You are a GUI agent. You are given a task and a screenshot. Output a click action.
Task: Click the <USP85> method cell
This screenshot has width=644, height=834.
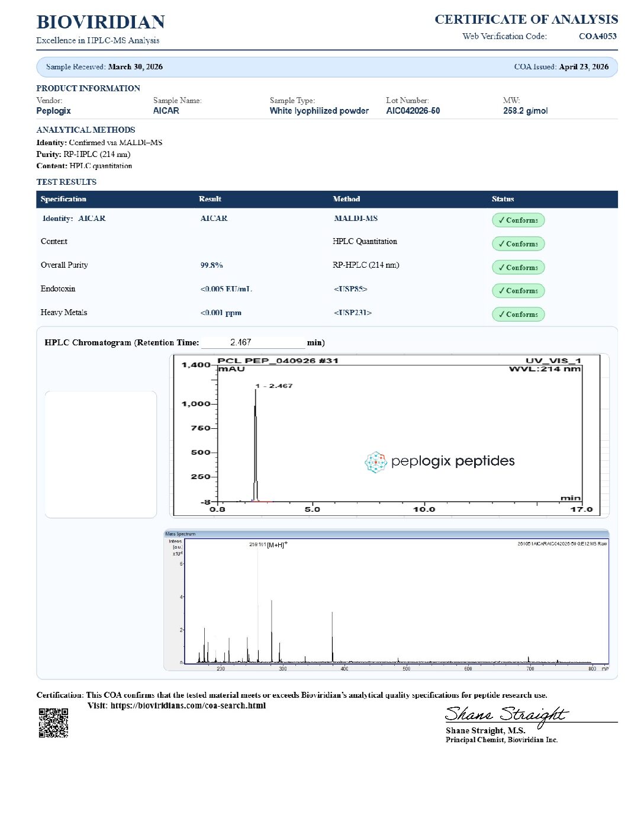coord(350,289)
